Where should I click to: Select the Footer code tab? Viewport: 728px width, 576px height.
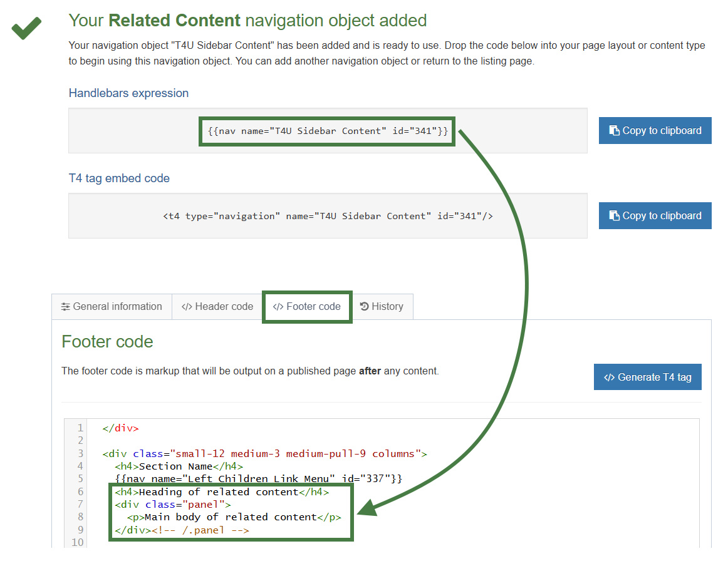pos(307,306)
